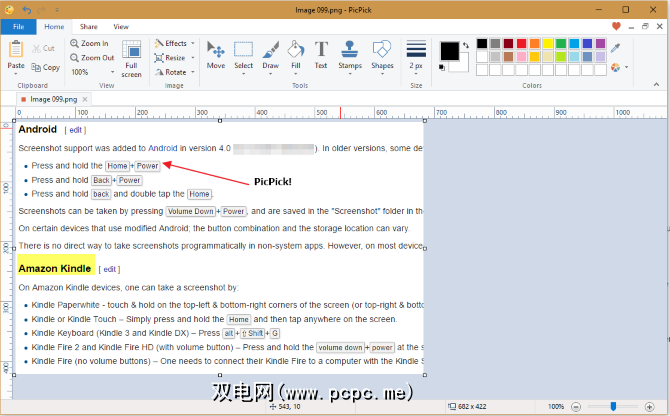
Task: Click the Rotate image tool
Action: (170, 72)
